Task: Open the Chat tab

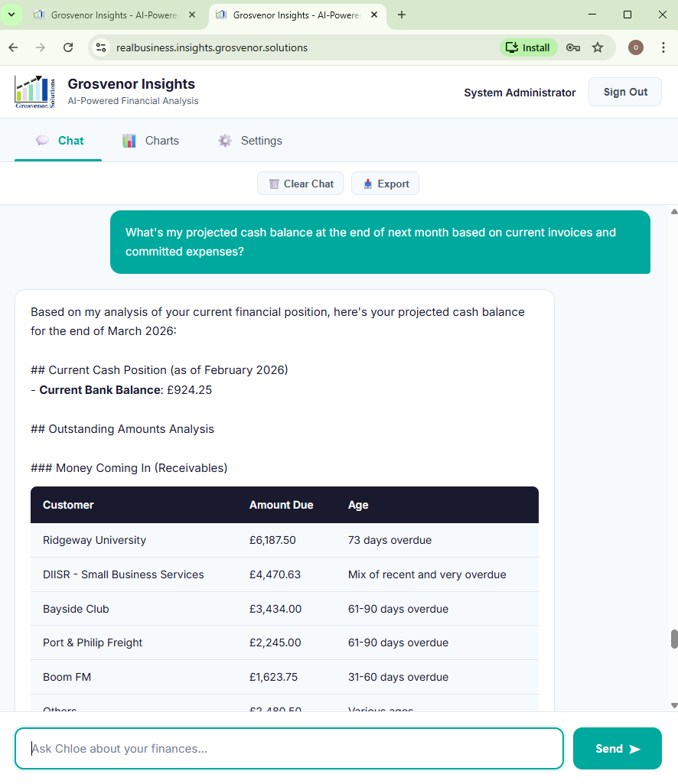Action: tap(59, 141)
